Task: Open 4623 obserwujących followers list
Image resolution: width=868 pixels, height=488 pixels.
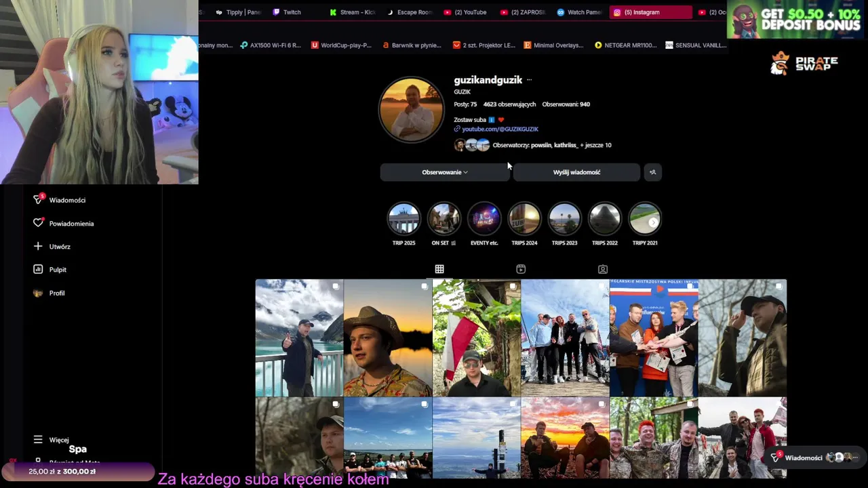Action: pyautogui.click(x=509, y=104)
